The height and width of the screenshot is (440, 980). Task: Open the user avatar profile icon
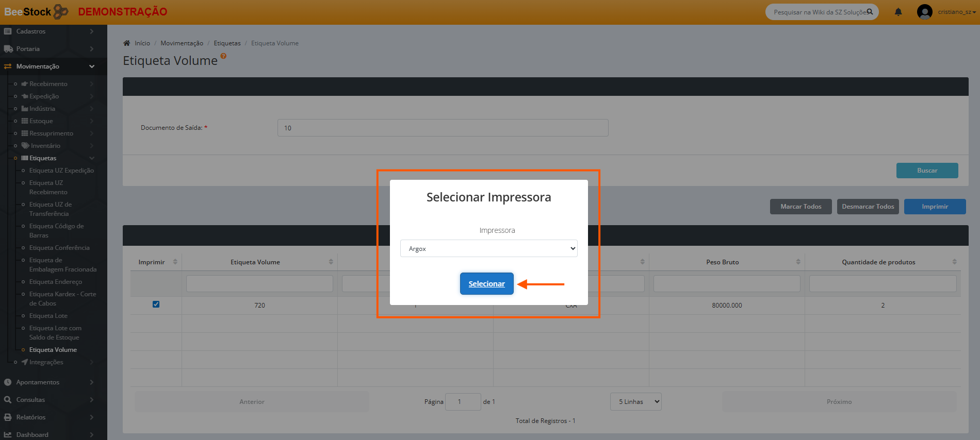pyautogui.click(x=924, y=12)
